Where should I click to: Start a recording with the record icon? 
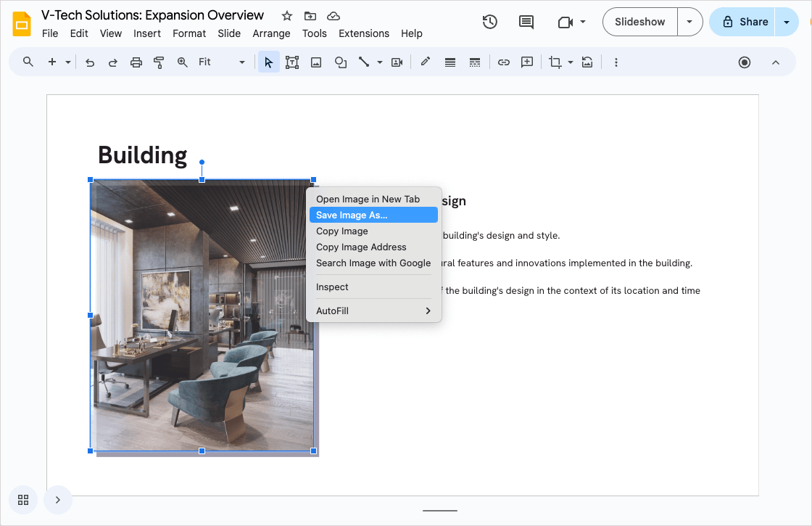744,62
